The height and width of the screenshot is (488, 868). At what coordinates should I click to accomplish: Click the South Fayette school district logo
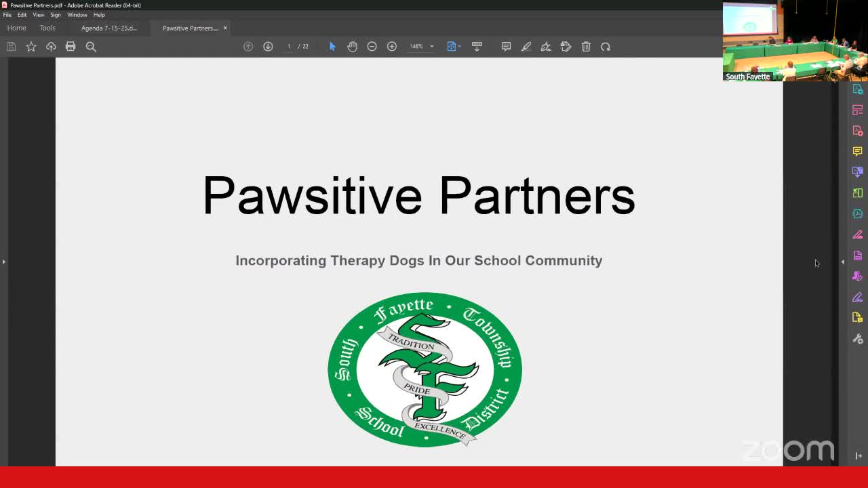pos(425,369)
